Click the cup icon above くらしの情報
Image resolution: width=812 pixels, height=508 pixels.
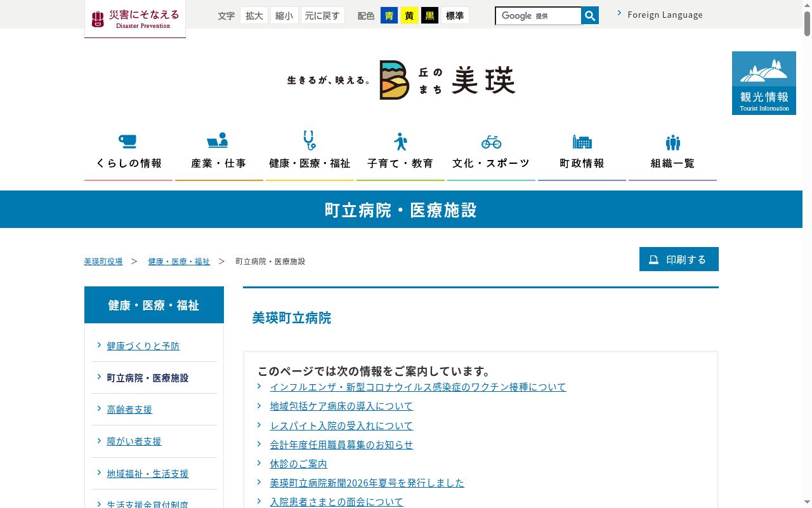pos(128,140)
